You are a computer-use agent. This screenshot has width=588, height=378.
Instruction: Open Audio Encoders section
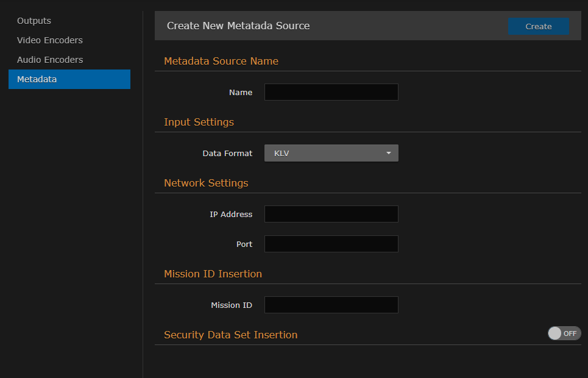point(50,59)
